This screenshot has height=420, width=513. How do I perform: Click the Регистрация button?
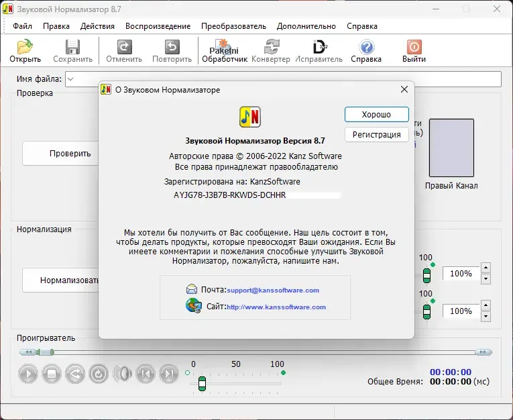coord(377,135)
